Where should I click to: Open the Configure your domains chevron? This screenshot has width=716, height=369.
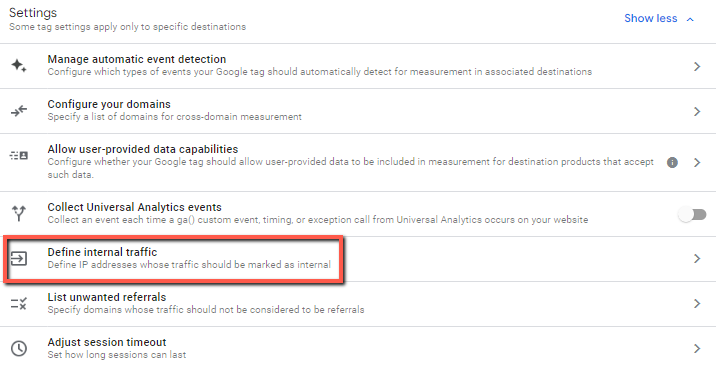697,111
